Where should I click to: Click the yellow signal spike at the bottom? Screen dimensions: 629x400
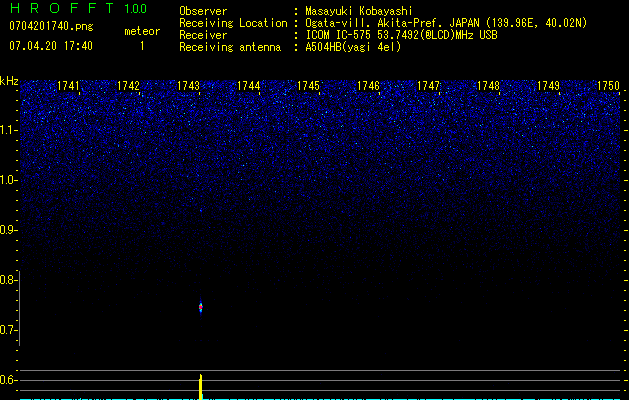pos(201,386)
